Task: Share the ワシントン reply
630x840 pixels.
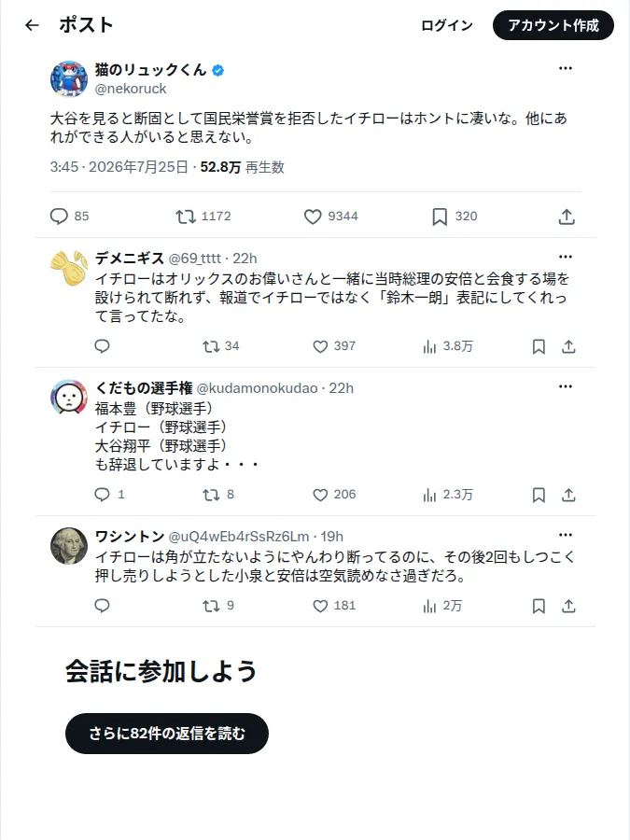Action: tap(568, 606)
